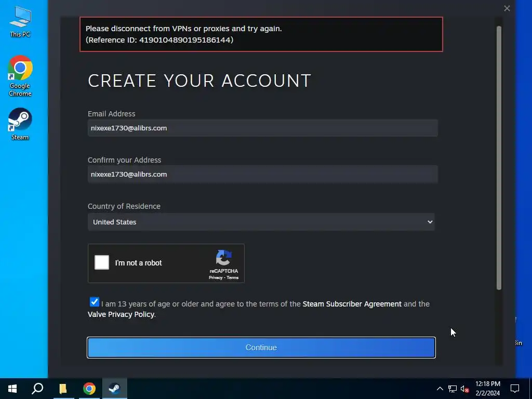
Task: Click the CREATE YOUR ACCOUNT heading
Action: coord(199,81)
